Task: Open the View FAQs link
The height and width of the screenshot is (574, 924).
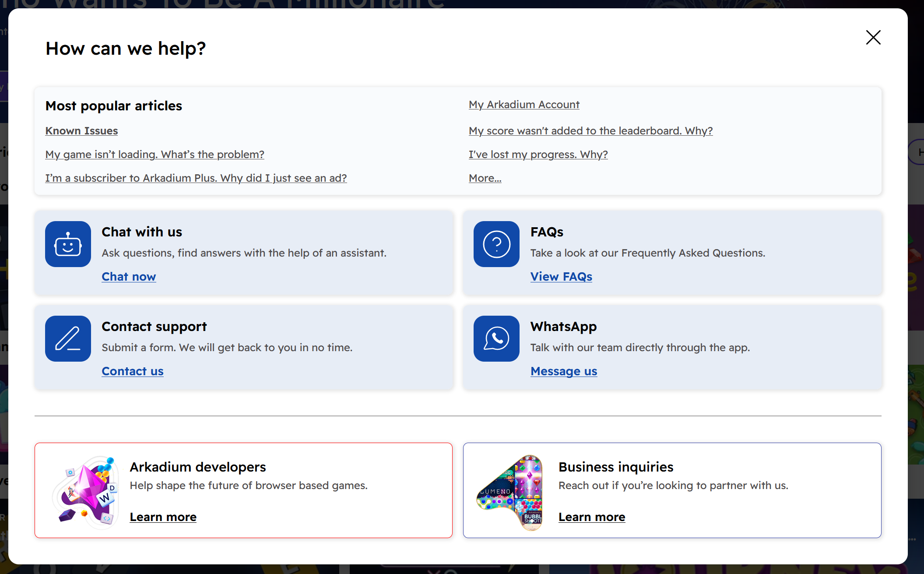Action: tap(561, 277)
